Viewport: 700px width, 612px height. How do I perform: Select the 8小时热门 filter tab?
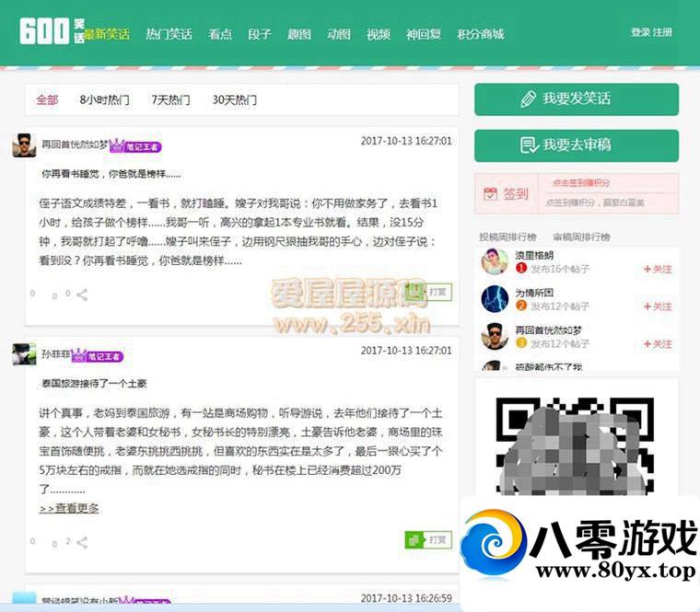[x=104, y=99]
